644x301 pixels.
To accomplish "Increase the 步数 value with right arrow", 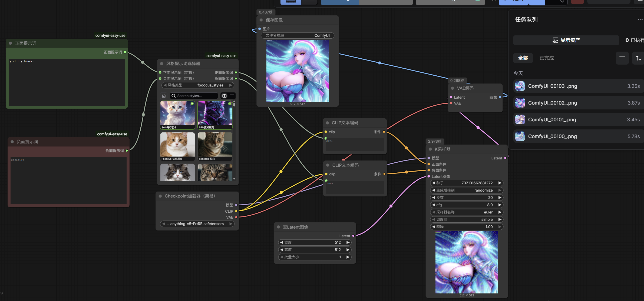I will (500, 198).
